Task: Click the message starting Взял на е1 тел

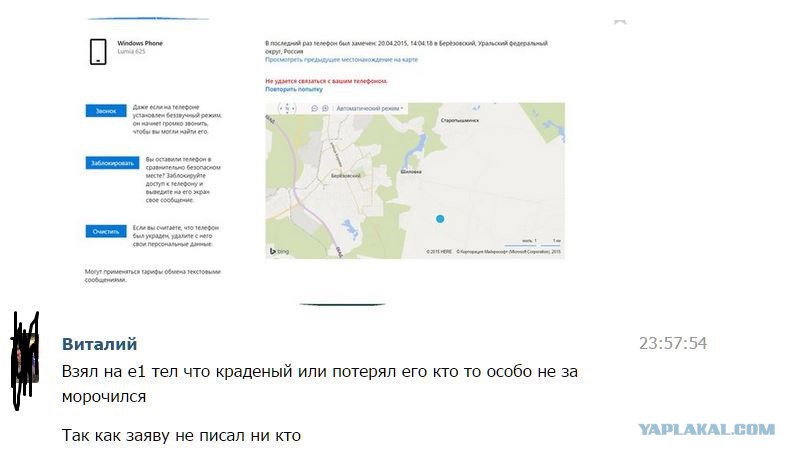Action: point(320,383)
